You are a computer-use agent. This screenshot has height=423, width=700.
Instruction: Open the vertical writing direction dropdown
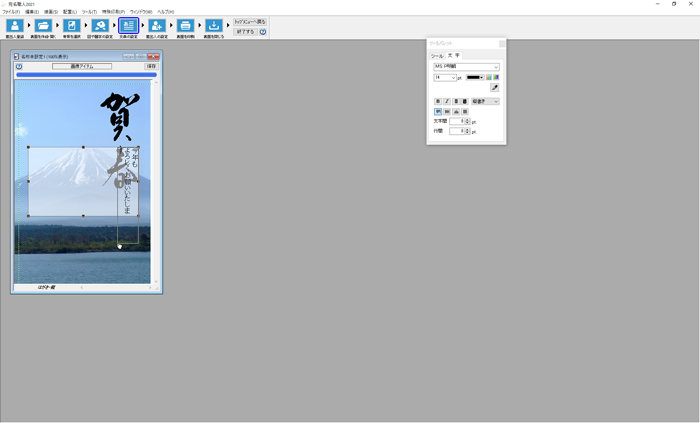coord(485,101)
